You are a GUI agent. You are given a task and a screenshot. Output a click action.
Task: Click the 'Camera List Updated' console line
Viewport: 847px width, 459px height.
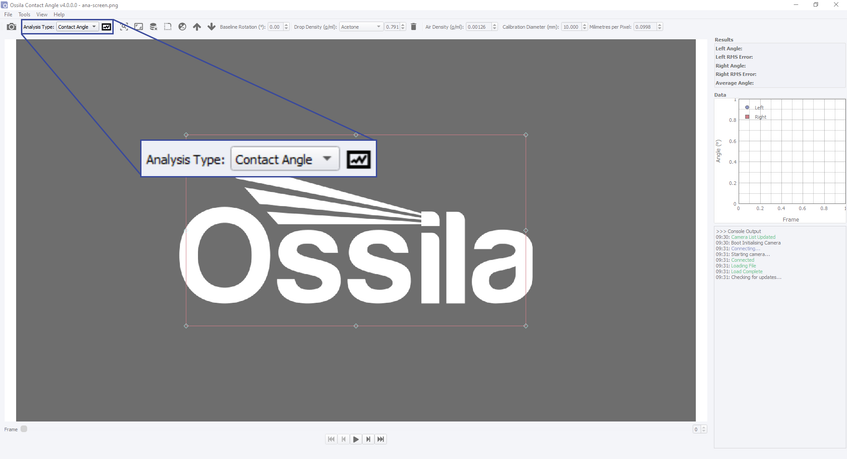point(745,237)
